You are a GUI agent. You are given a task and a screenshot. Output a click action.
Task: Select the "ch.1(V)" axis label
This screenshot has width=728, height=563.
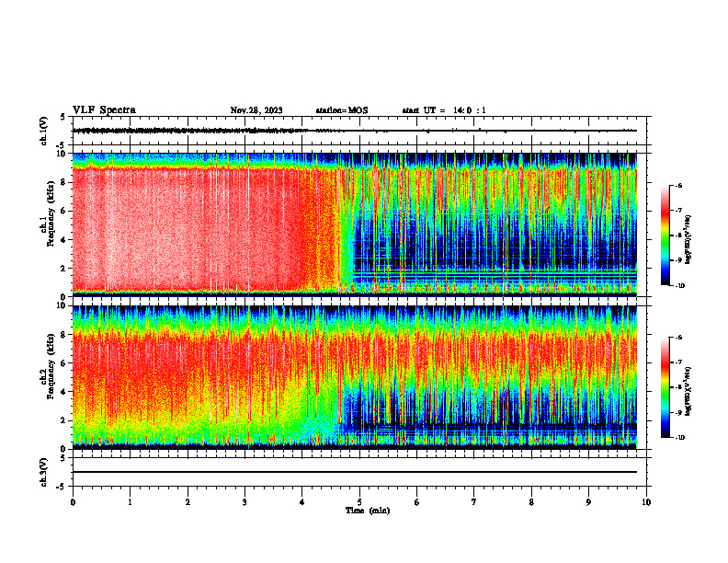pyautogui.click(x=44, y=131)
